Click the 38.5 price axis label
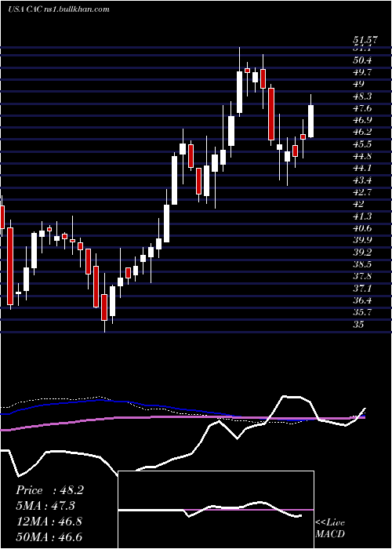This screenshot has height=549, width=392. click(x=362, y=264)
